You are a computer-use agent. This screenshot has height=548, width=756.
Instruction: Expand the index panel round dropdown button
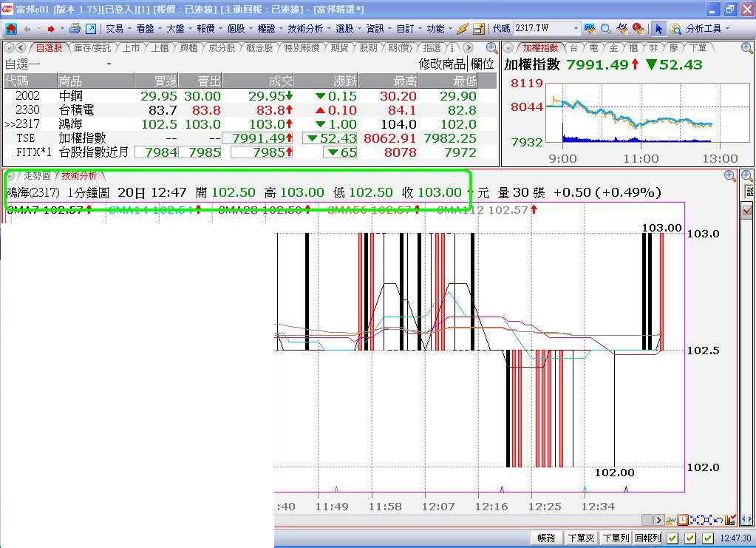click(508, 48)
